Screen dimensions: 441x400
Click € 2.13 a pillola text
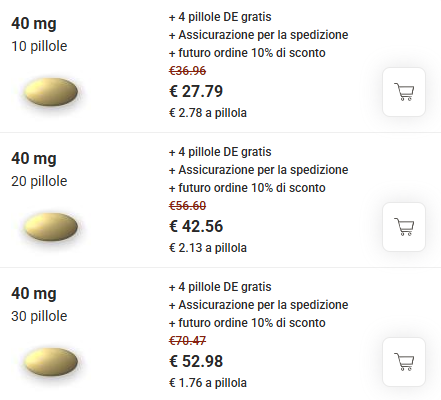(208, 248)
